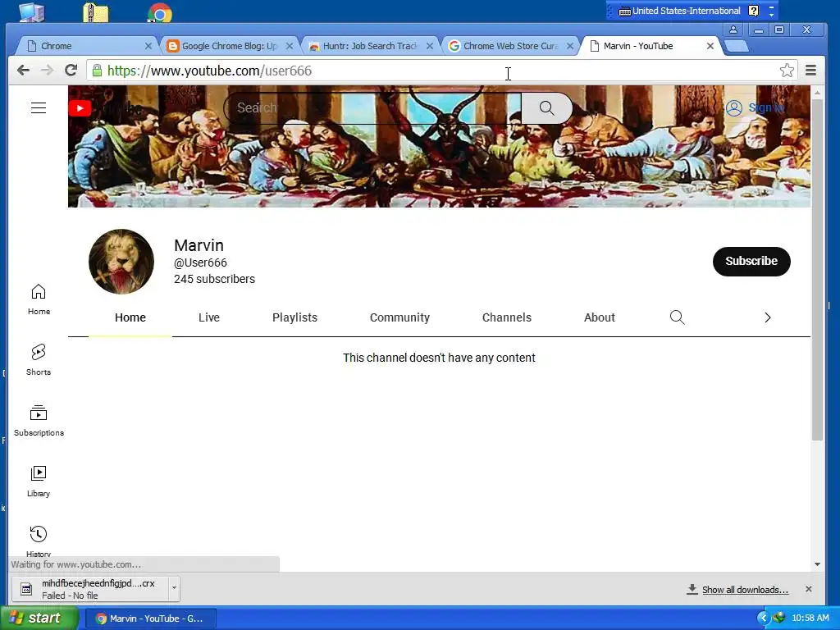This screenshot has width=840, height=630.
Task: Reload the page with refresh icon
Action: click(x=71, y=71)
